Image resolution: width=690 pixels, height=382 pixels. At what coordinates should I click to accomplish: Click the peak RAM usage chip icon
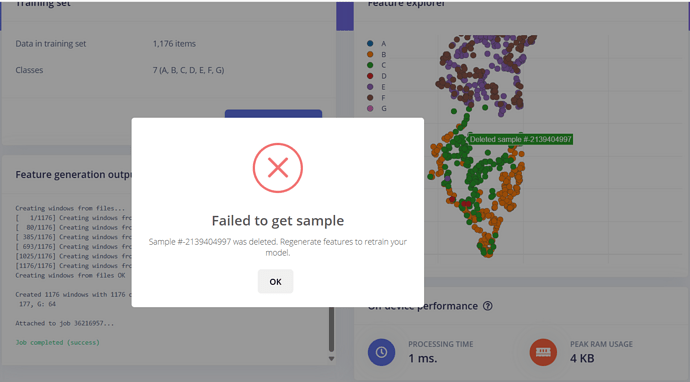543,352
